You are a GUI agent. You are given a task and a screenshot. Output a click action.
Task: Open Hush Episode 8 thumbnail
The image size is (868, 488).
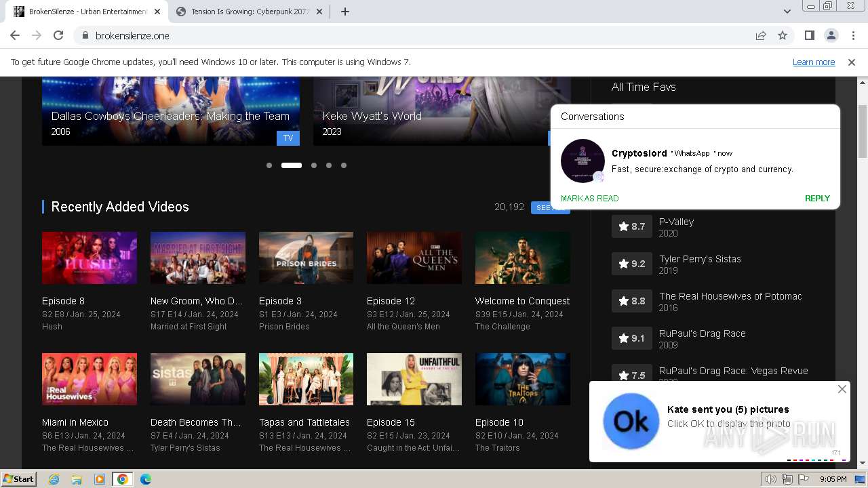click(x=90, y=258)
